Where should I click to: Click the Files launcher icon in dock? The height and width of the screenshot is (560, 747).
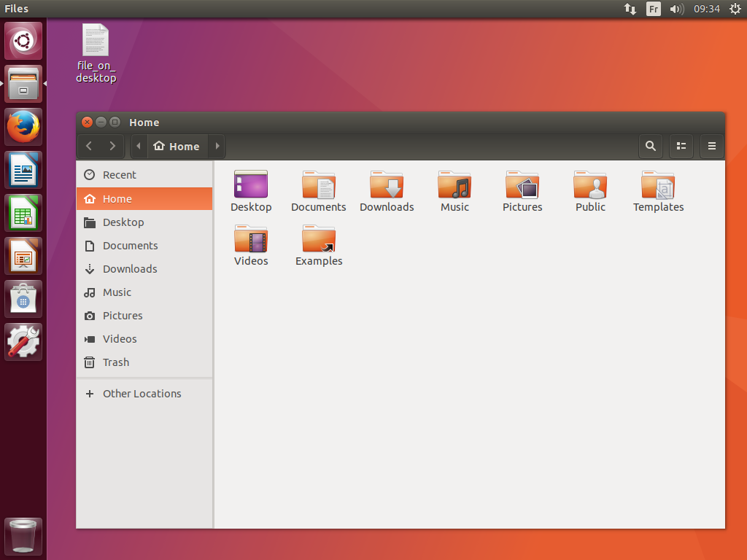click(23, 84)
